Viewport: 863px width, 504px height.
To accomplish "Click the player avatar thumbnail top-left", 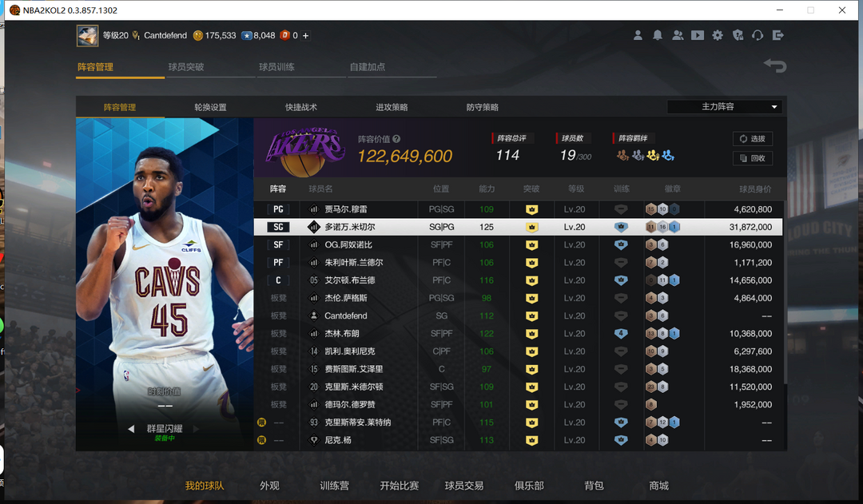I will tap(87, 36).
